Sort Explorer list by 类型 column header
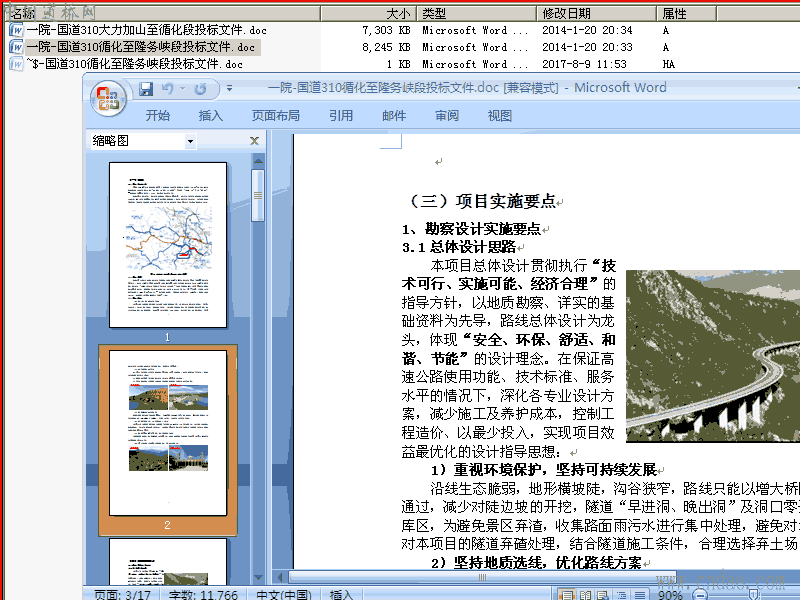The image size is (800, 600). pos(477,14)
